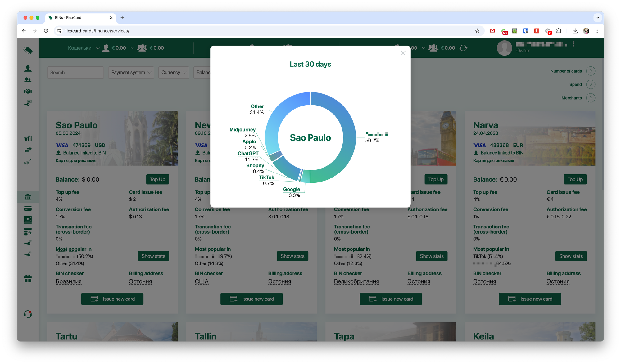The image size is (621, 364).
Task: Click the gift box icon in sidebar
Action: click(28, 279)
